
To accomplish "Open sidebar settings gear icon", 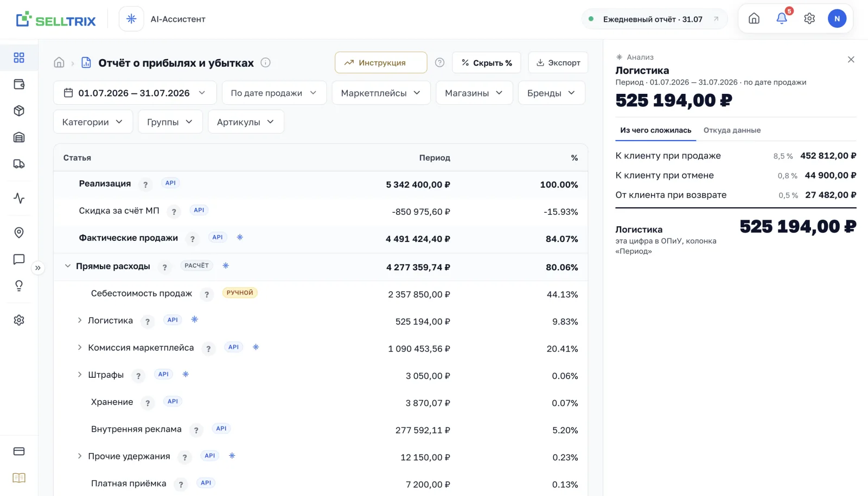I will pos(19,320).
